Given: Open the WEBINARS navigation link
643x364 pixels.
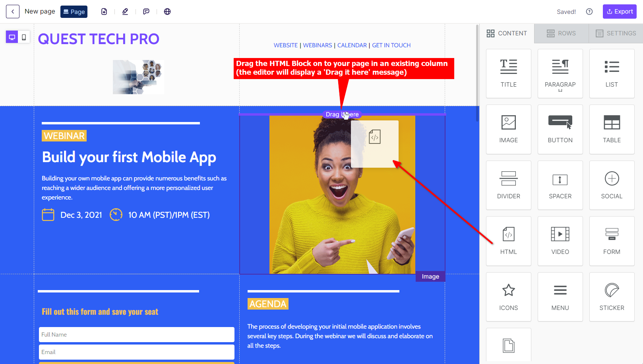Looking at the screenshot, I should pyautogui.click(x=318, y=45).
